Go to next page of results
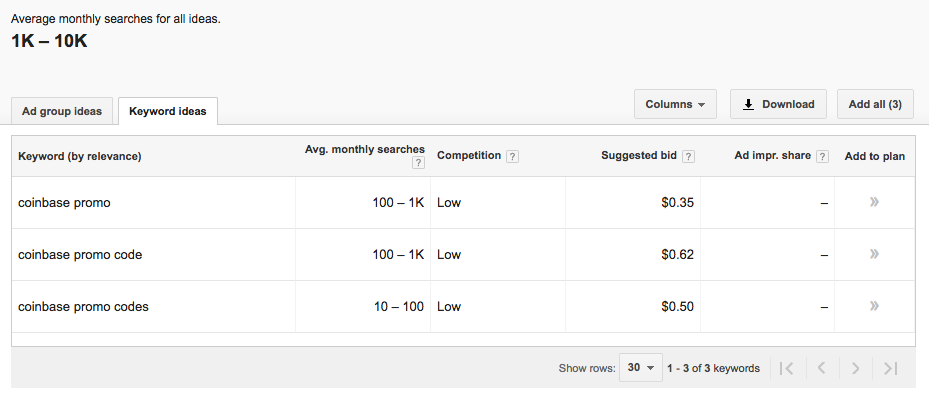 [855, 368]
